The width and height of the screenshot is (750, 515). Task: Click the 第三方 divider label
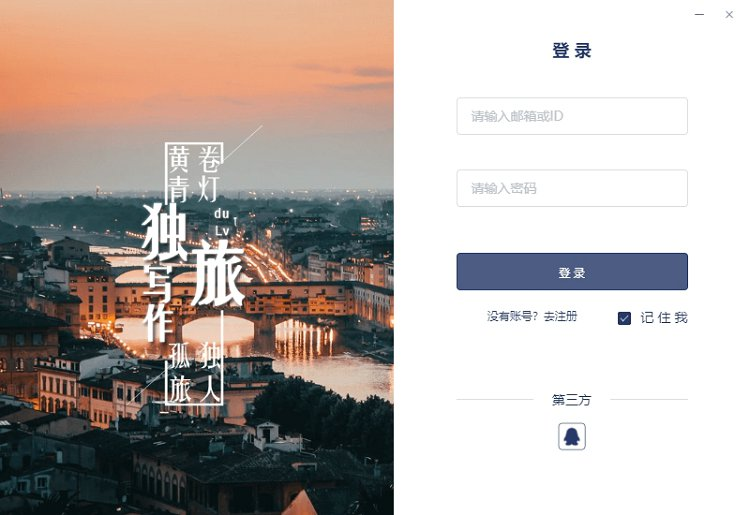coord(572,400)
